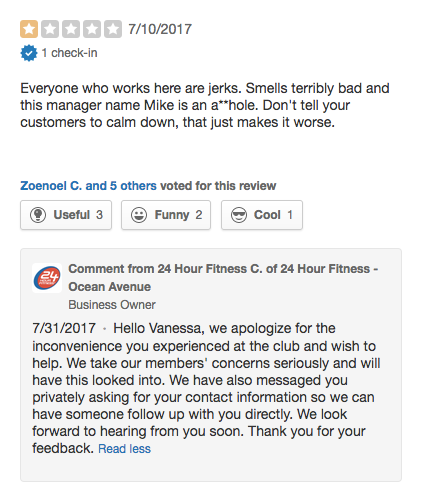Collapse the owner comment with Read less
Viewport: 422px width, 502px height.
point(124,449)
